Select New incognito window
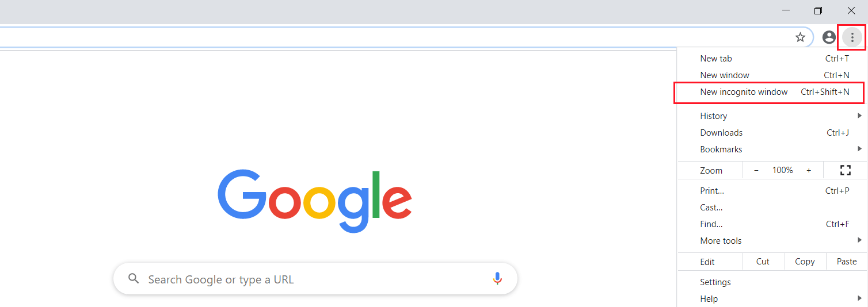 (744, 92)
